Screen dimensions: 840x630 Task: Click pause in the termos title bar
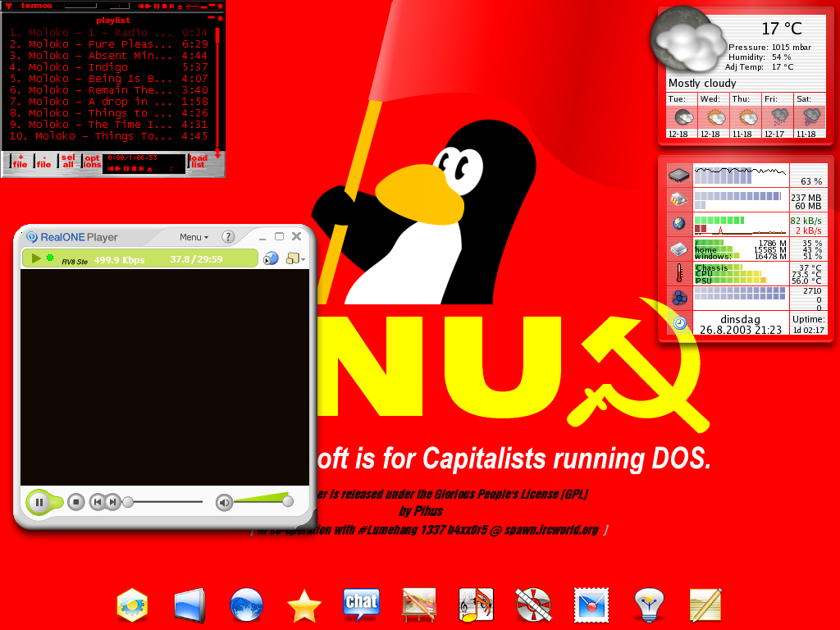[157, 7]
